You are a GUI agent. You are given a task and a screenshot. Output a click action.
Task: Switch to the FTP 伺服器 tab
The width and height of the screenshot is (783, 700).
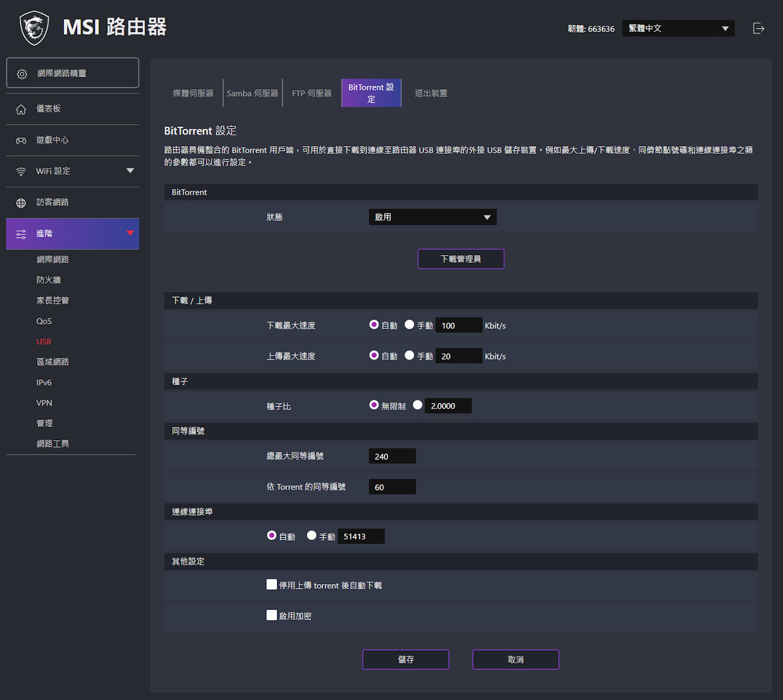[312, 93]
